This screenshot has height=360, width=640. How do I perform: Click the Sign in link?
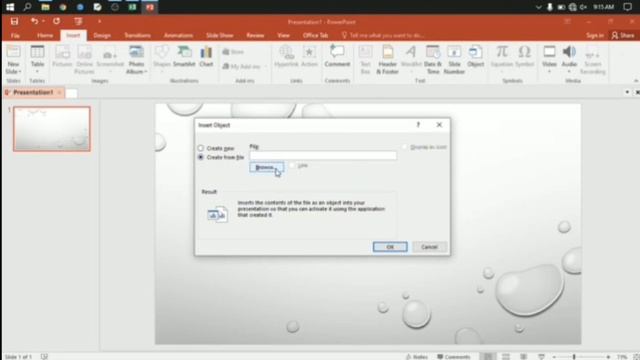(x=595, y=36)
